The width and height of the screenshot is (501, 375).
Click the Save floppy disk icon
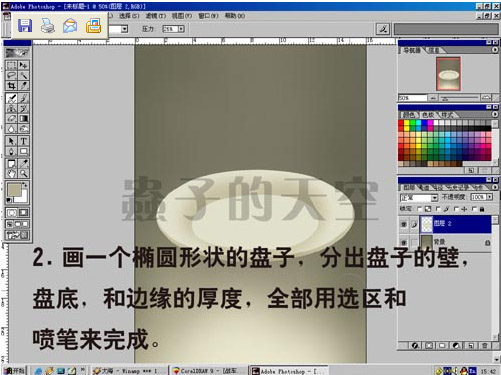[25, 25]
